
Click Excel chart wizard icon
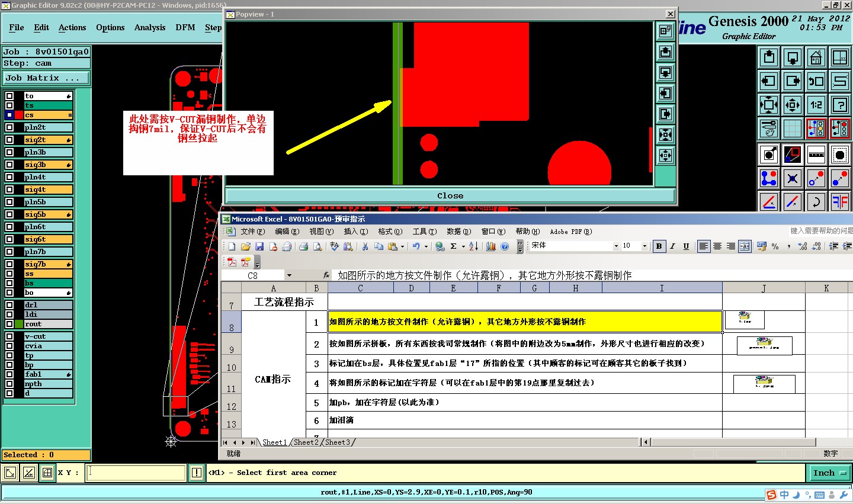[x=490, y=246]
